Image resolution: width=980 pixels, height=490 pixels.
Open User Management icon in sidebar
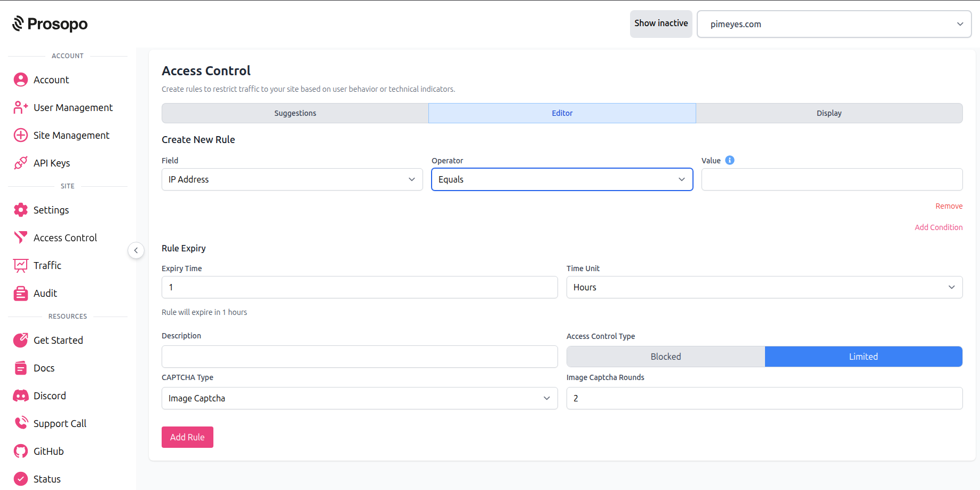pos(21,107)
